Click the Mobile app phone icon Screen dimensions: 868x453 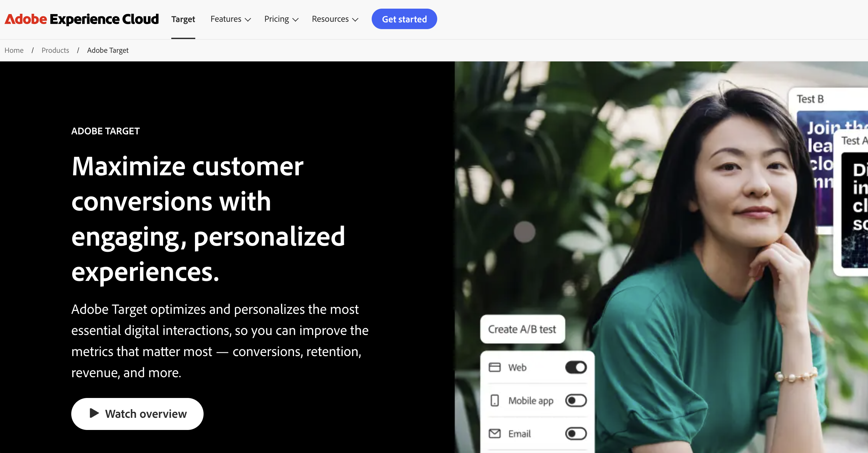point(494,401)
